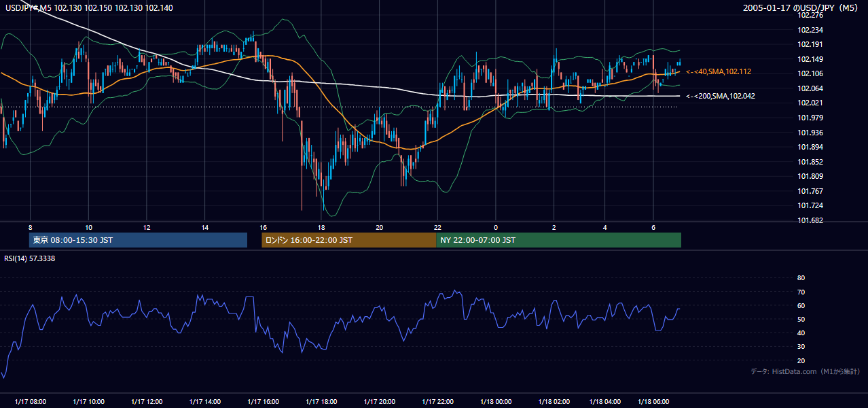Select the 東京 08:00-15:30 JST session bar

click(138, 240)
